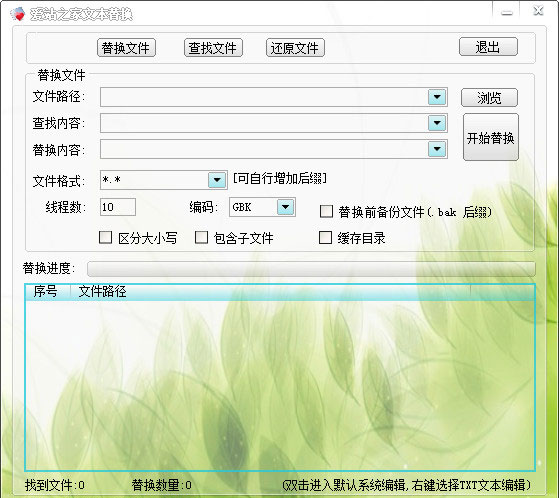
Task: Open the 编码 GBK dropdown
Action: pos(285,207)
